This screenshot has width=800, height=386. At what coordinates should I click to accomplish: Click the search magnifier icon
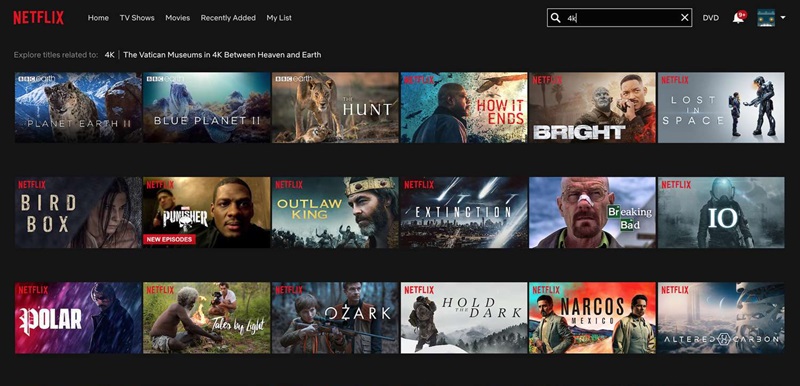click(x=556, y=18)
